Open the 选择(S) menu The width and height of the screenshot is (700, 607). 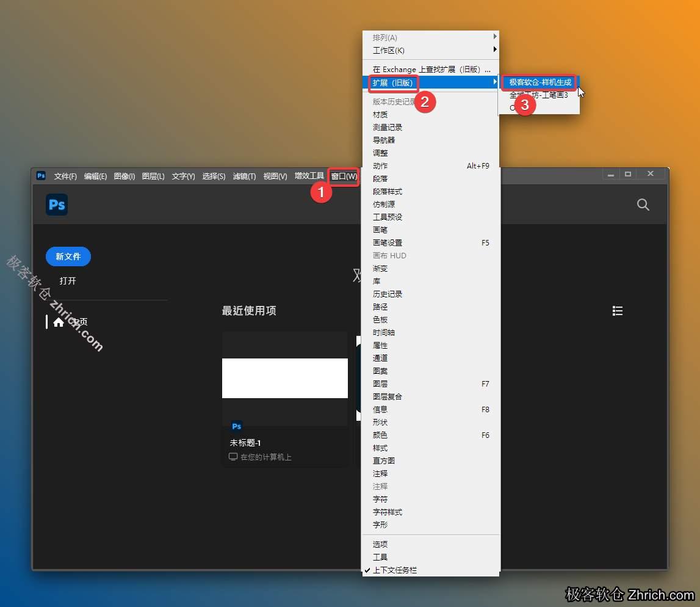tap(214, 176)
